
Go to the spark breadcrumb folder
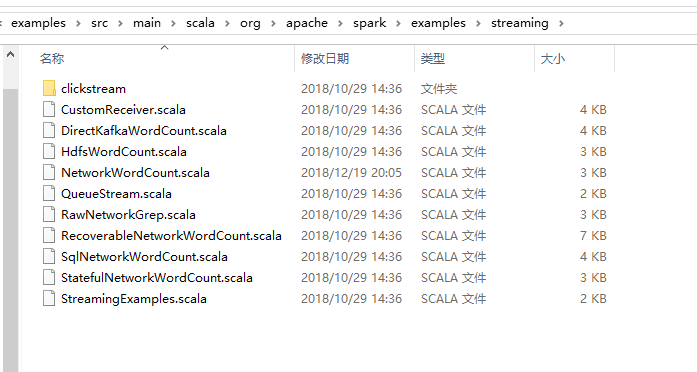(x=369, y=23)
